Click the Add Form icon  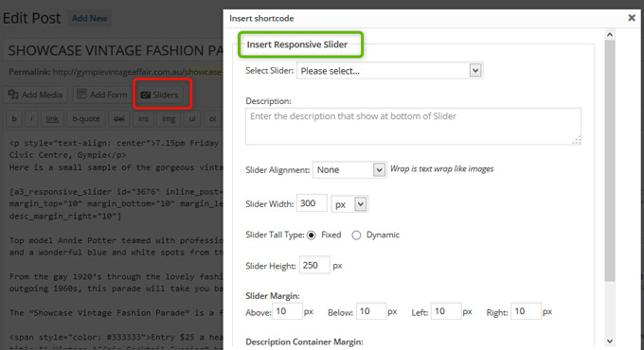pos(81,95)
